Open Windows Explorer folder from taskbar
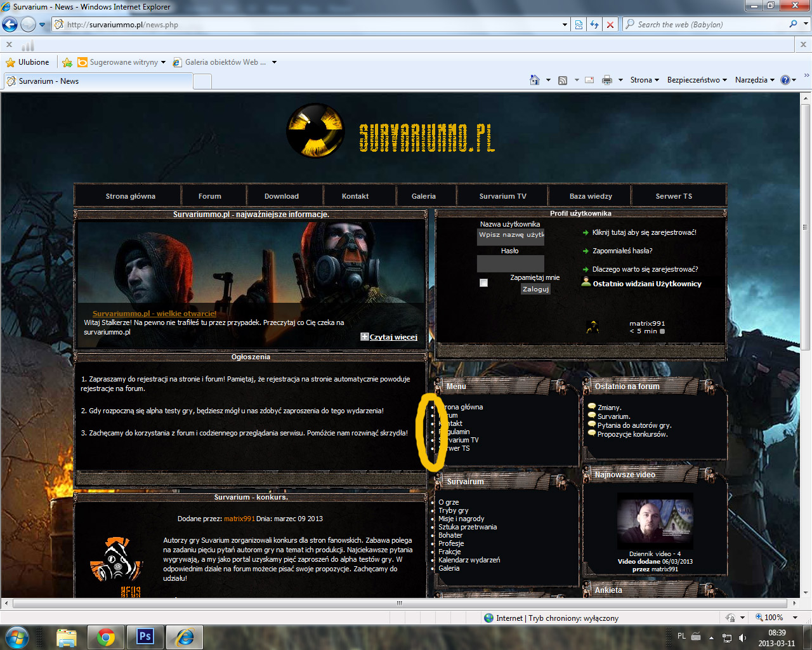812x650 pixels. 67,637
